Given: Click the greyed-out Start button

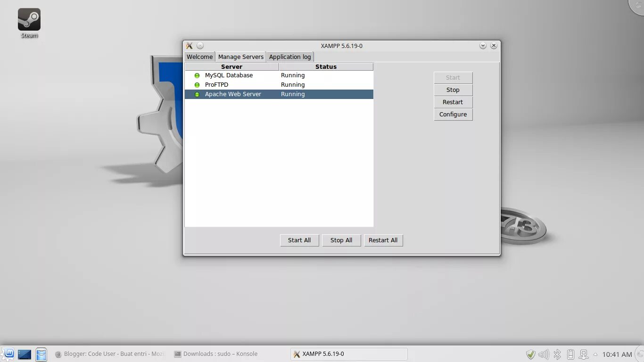Looking at the screenshot, I should (453, 78).
